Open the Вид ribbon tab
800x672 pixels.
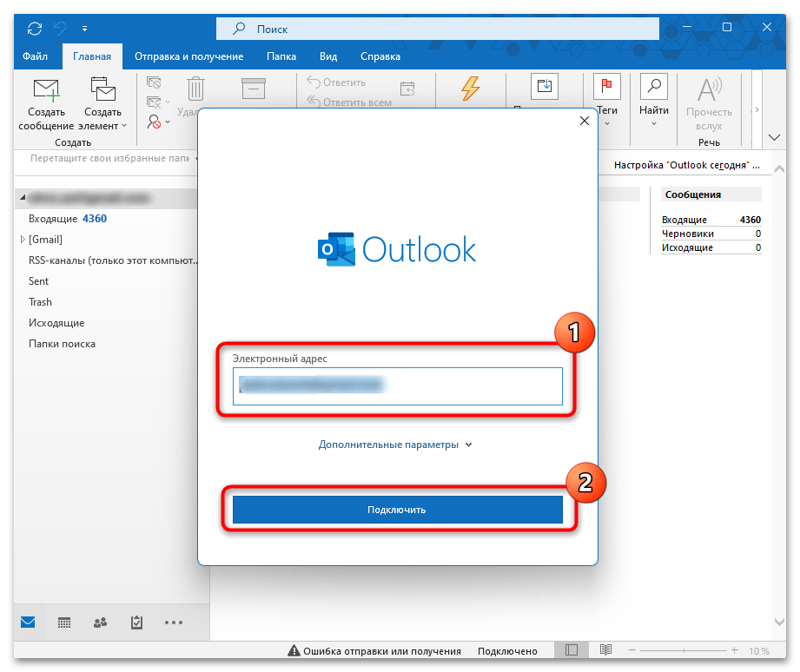pyautogui.click(x=327, y=56)
